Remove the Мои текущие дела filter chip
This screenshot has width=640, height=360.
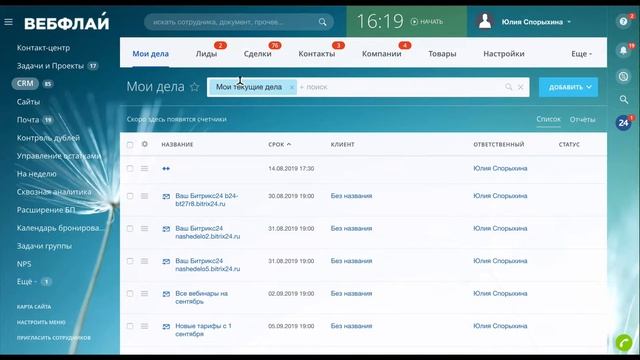[x=291, y=87]
